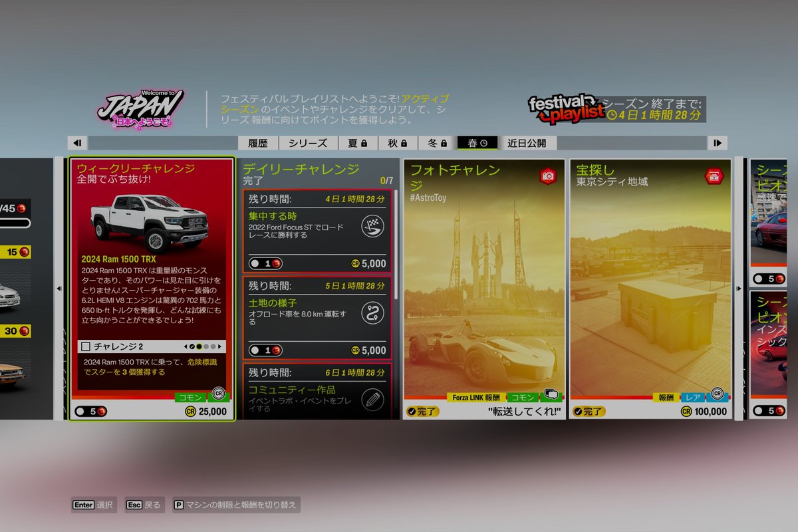Click the pencil icon in コミュニティー作品
Image resolution: width=798 pixels, height=532 pixels.
372,399
